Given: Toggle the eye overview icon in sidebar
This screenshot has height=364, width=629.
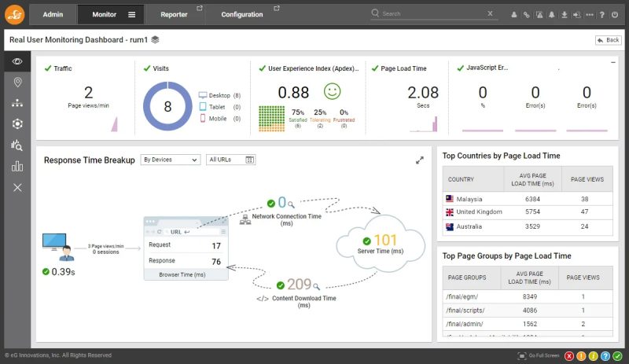Looking at the screenshot, I should [x=17, y=61].
